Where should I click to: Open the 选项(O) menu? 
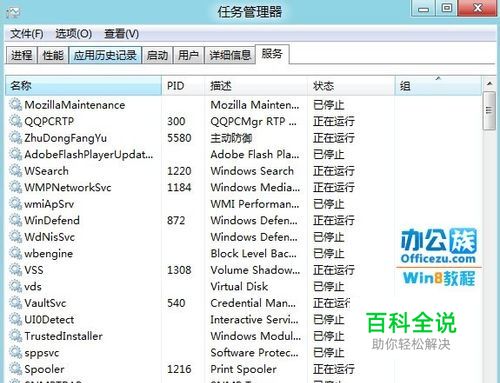pos(73,34)
